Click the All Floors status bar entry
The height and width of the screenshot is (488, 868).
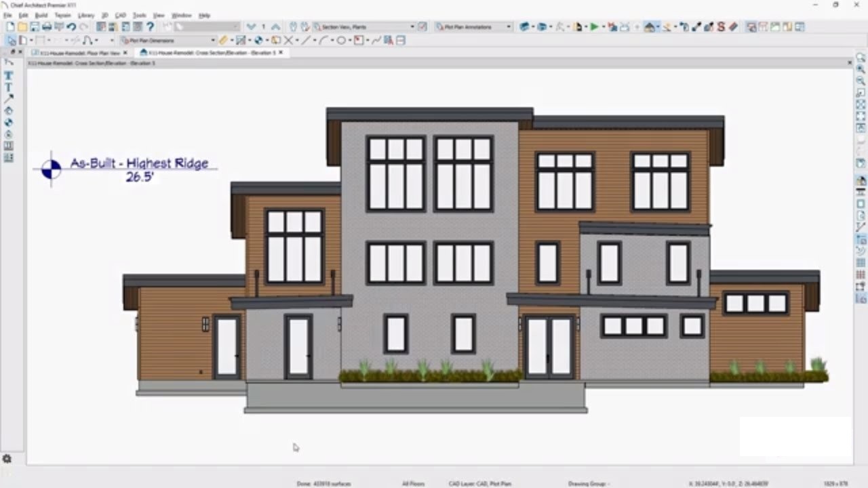click(x=413, y=483)
